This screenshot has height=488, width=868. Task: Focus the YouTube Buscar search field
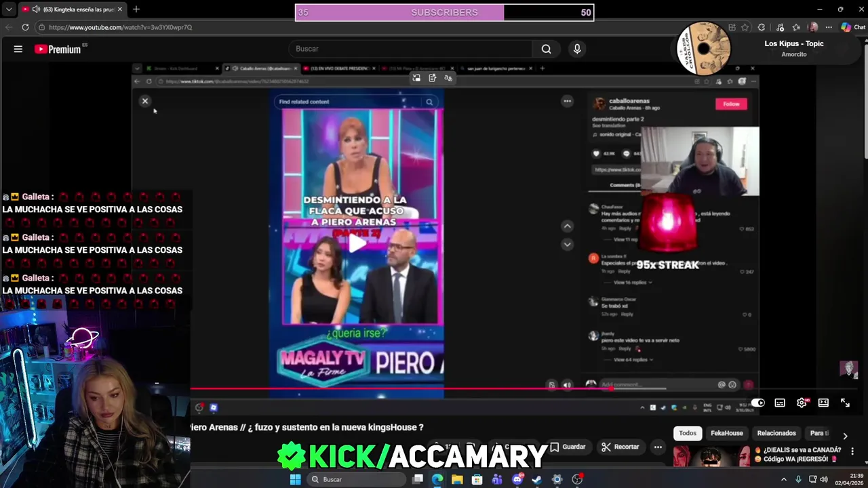[410, 49]
